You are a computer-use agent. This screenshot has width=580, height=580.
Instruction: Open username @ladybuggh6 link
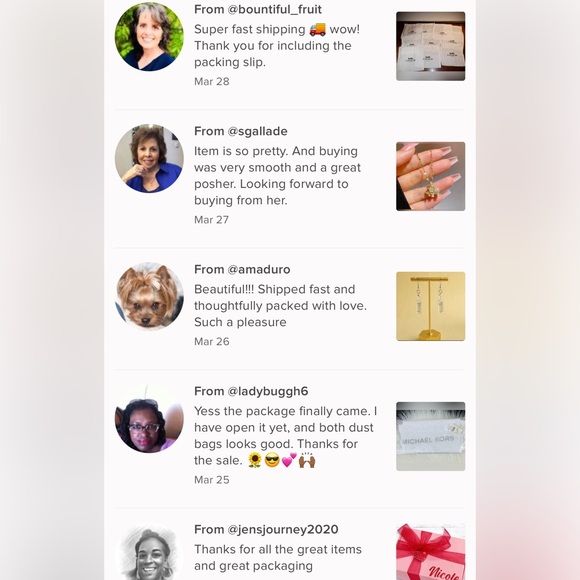268,391
